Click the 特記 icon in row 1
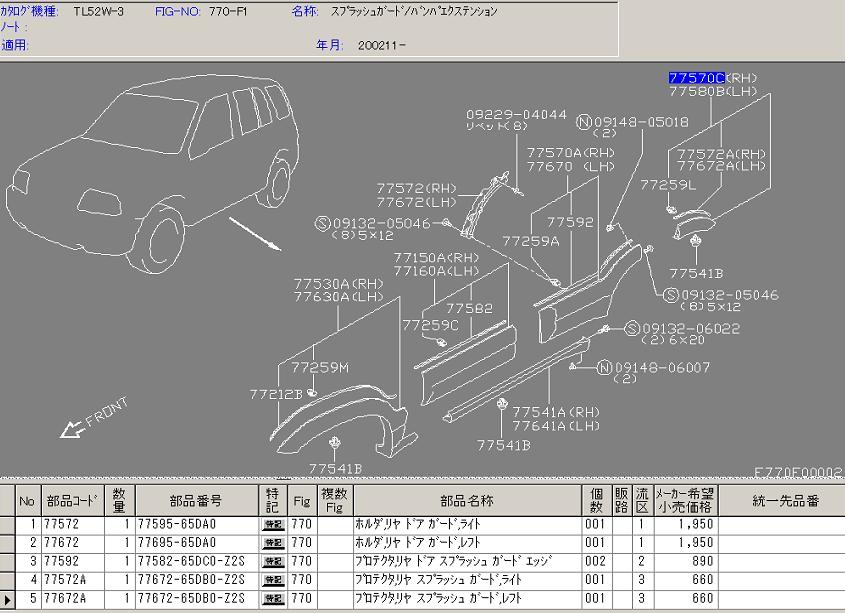This screenshot has width=845, height=613. [x=273, y=524]
